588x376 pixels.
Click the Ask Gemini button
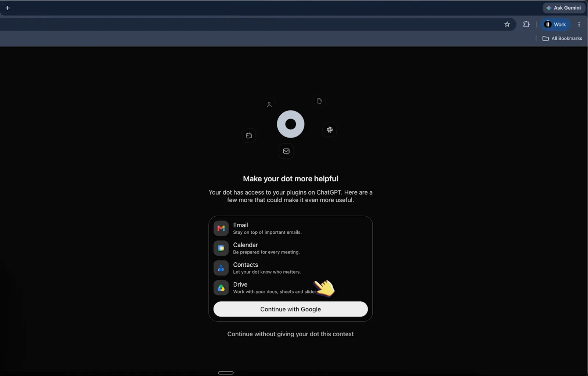pyautogui.click(x=564, y=8)
